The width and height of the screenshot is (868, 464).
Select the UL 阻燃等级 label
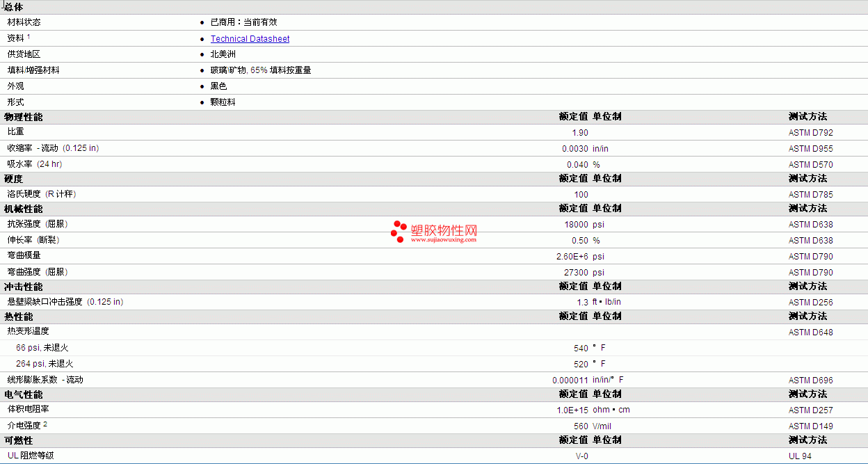pyautogui.click(x=31, y=456)
